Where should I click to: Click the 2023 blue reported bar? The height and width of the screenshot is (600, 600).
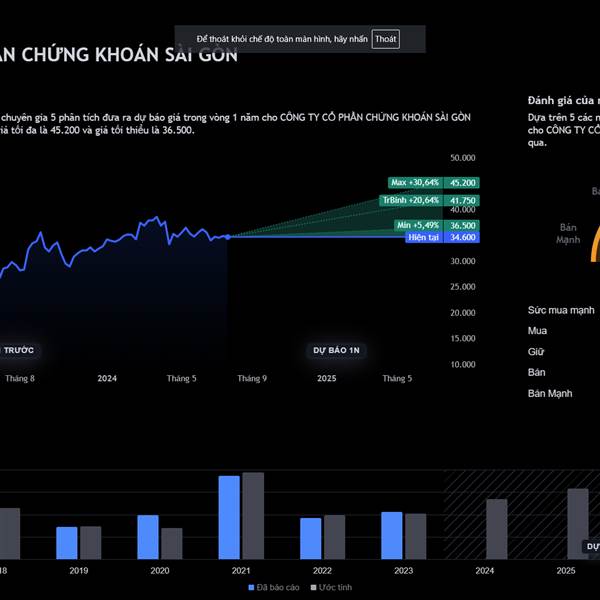coord(392,535)
